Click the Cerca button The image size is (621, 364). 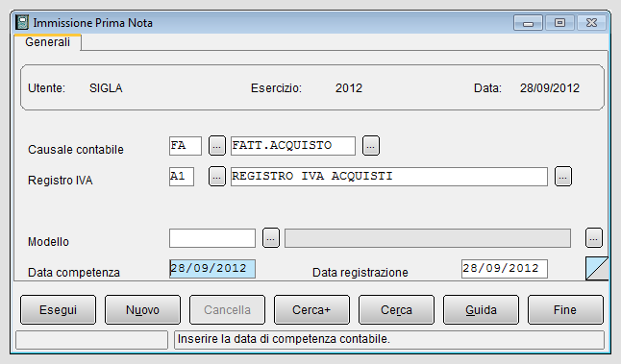tap(396, 310)
